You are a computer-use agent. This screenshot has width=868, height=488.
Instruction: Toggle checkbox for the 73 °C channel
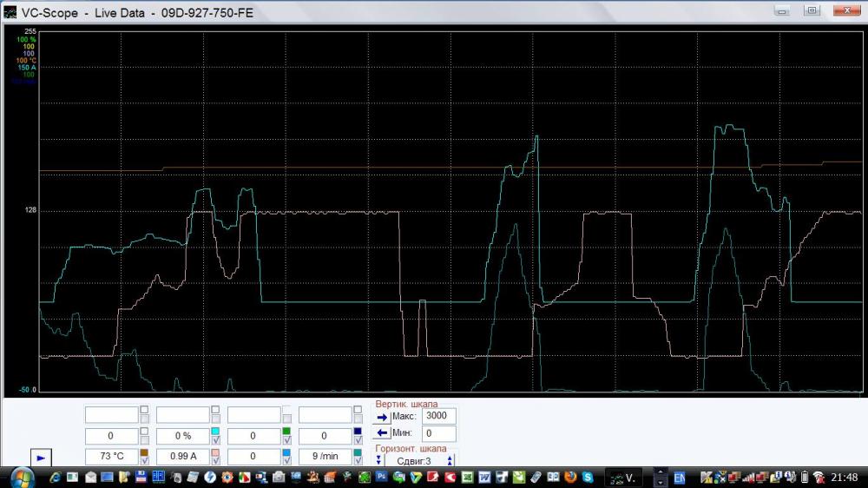[x=144, y=456]
